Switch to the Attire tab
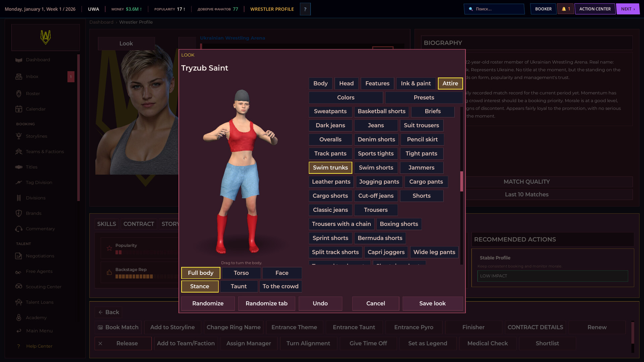 pos(450,83)
